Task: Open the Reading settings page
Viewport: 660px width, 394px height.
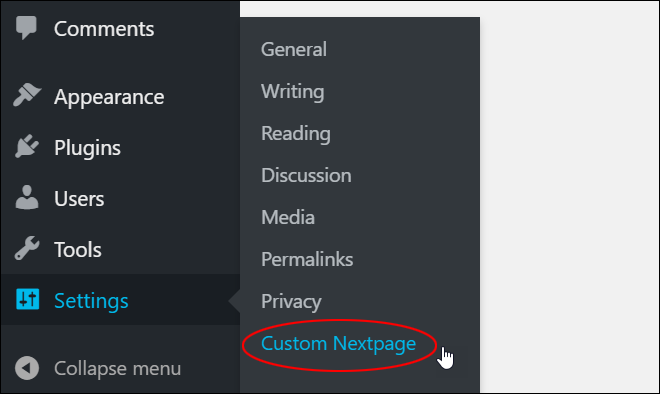Action: pyautogui.click(x=295, y=134)
